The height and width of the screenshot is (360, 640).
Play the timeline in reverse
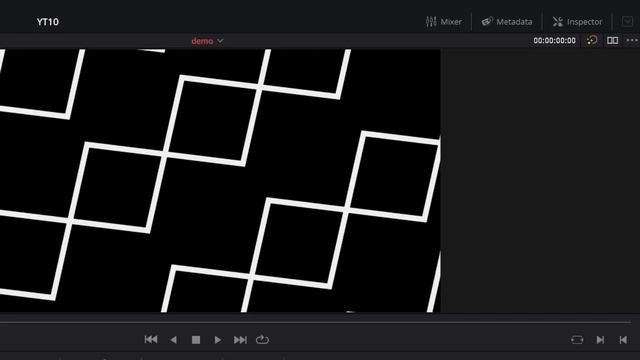click(x=173, y=340)
